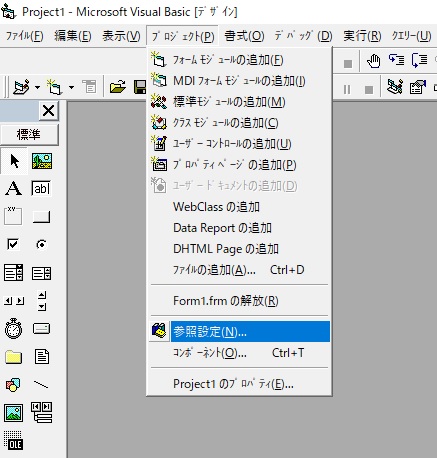The width and height of the screenshot is (437, 458).
Task: Choose フォームモジュールの追加(F)
Action: click(239, 60)
